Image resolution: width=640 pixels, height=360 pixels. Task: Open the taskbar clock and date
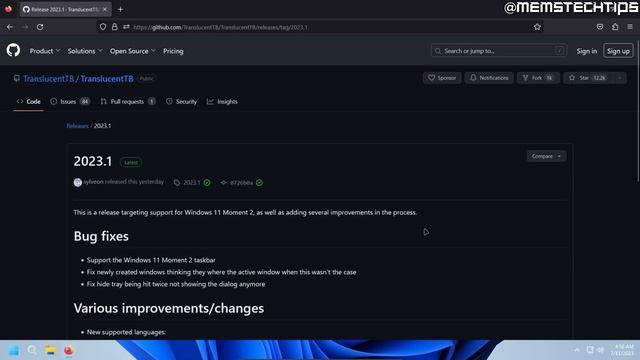622,350
